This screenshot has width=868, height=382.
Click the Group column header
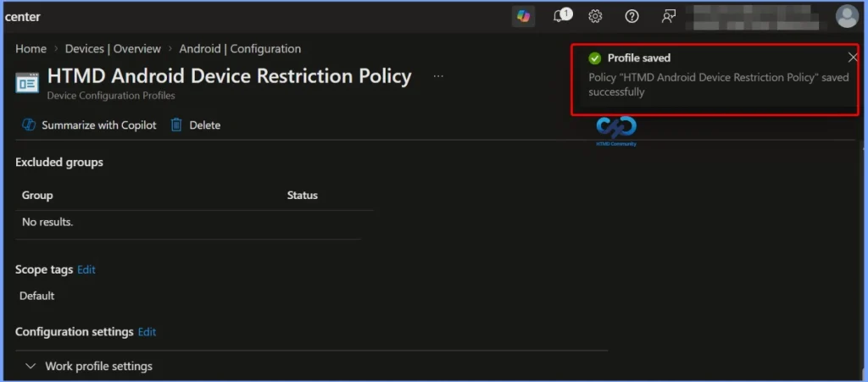37,195
